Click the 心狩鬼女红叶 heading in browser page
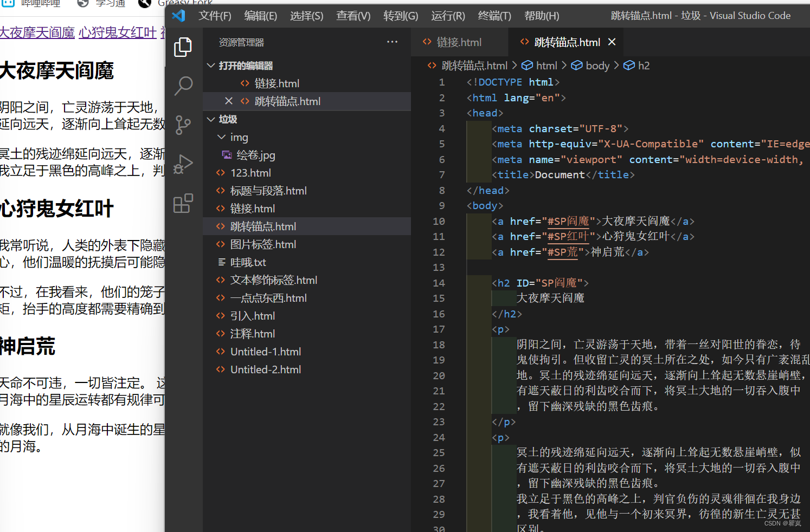810x532 pixels. (57, 209)
